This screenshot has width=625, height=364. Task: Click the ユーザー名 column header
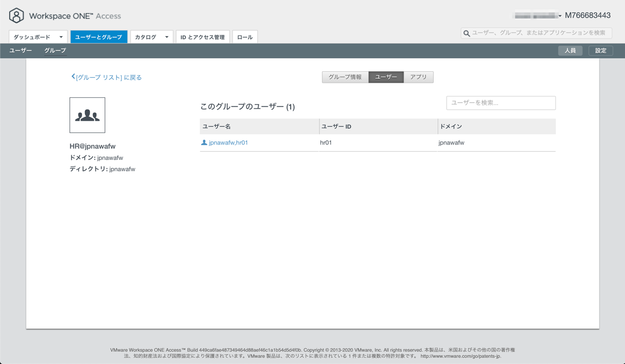point(259,126)
